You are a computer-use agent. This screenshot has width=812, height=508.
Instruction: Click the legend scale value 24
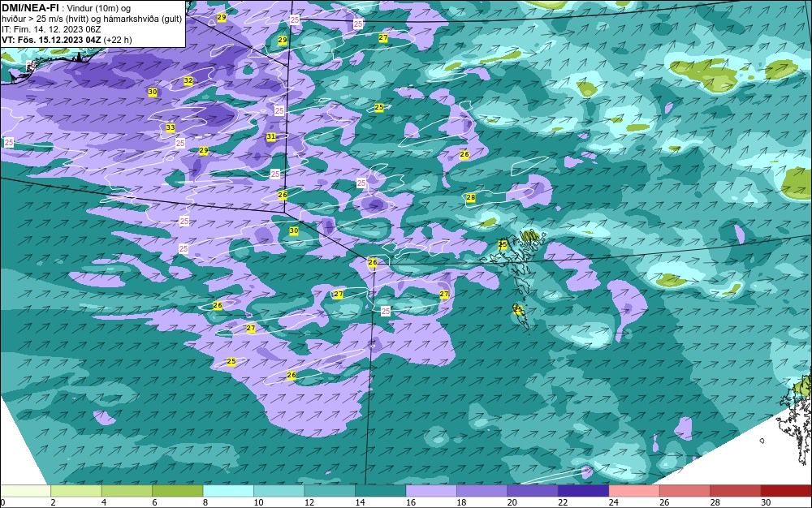click(x=614, y=502)
